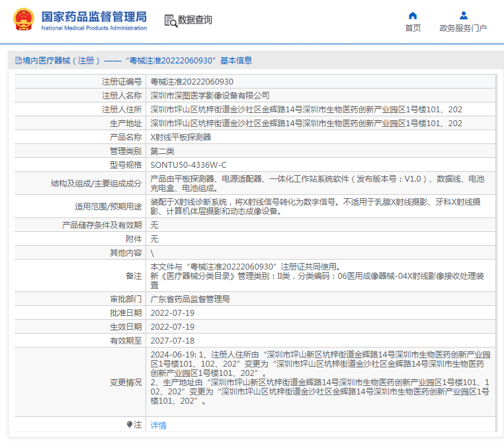Image resolution: width=504 pixels, height=444 pixels.
Task: Click the 型号规格 label
Action: [126, 165]
